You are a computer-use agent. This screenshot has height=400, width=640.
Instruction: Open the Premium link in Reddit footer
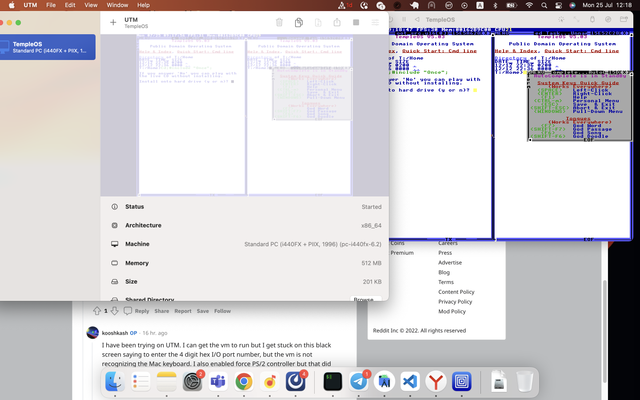[402, 253]
